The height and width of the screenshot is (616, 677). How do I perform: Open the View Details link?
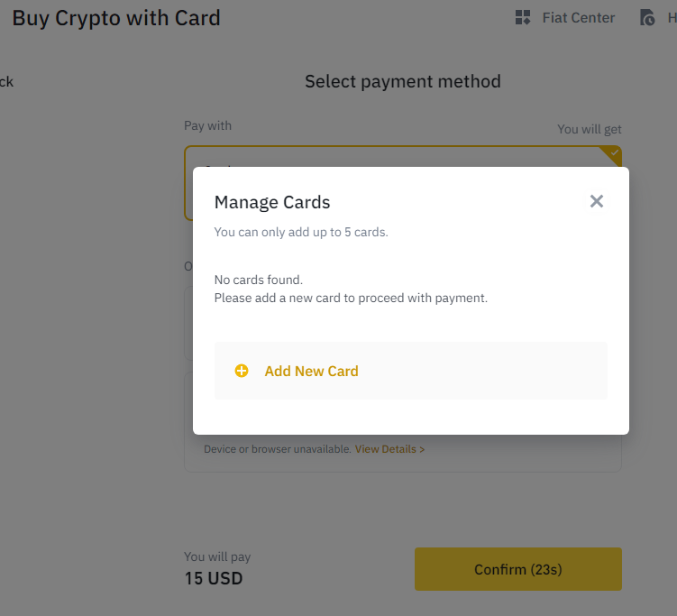(x=385, y=448)
